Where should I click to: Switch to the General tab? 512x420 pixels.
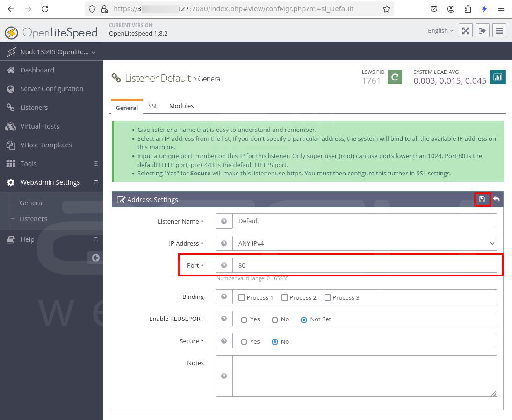pyautogui.click(x=127, y=108)
